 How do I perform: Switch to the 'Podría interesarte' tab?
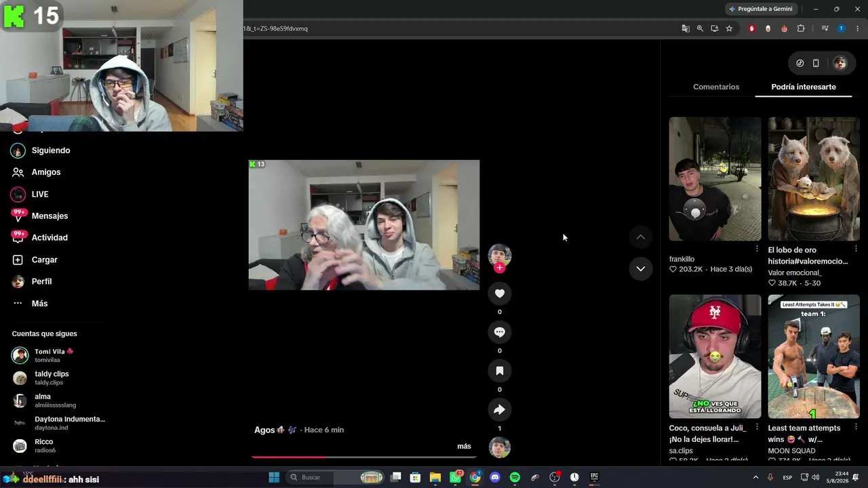pos(804,87)
